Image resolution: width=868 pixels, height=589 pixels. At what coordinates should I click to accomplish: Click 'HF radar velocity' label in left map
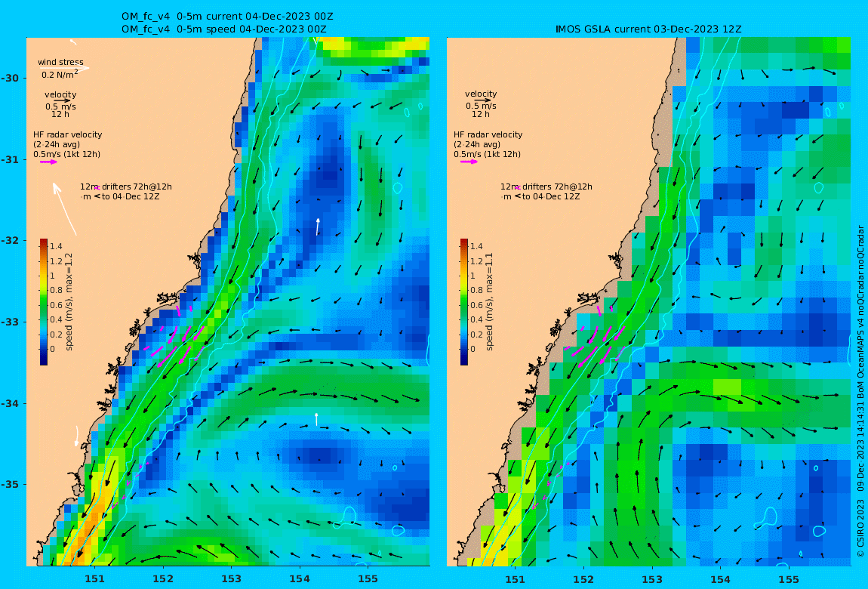click(67, 134)
